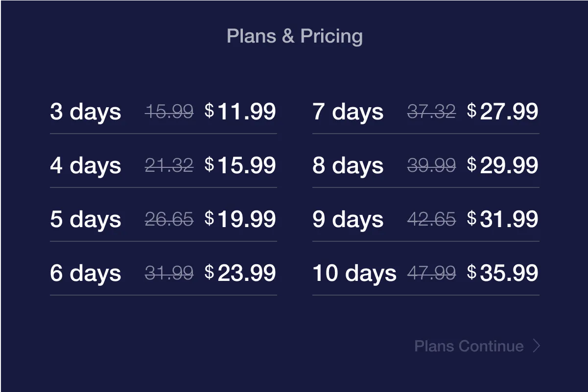Click the $31.99 discounted price

pyautogui.click(x=503, y=219)
